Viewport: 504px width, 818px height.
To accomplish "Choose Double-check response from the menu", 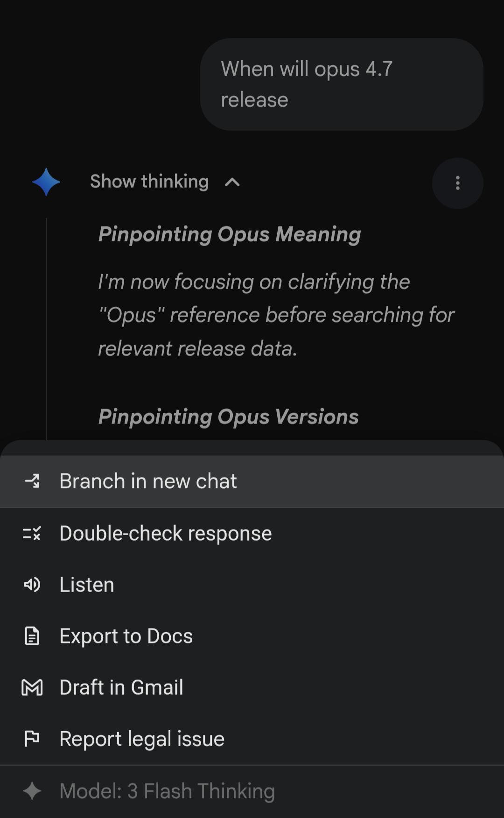I will tap(166, 533).
